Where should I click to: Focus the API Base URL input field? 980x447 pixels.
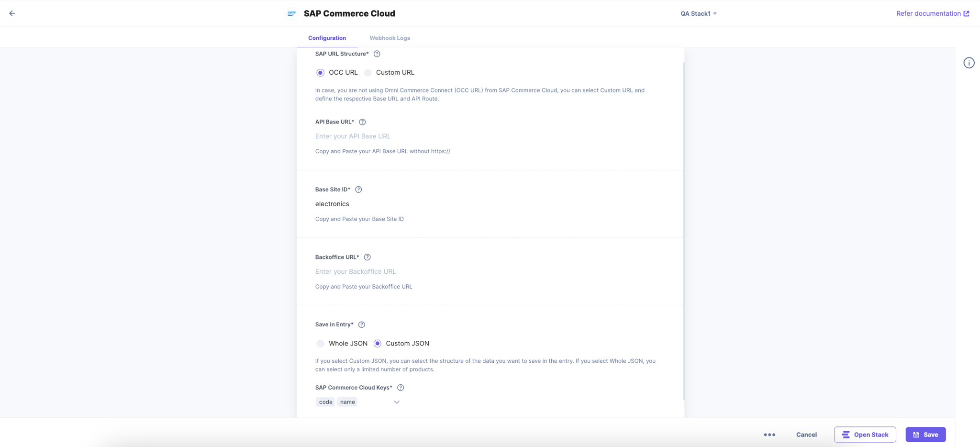tap(490, 136)
